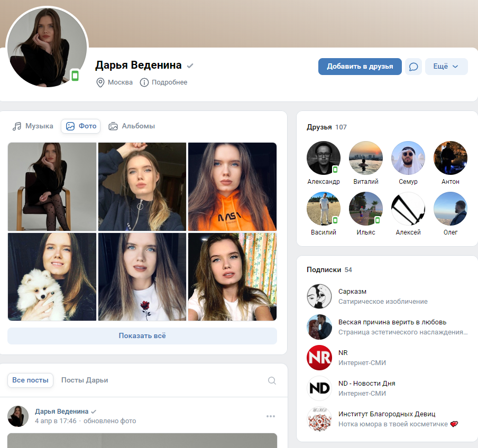Expand the Ещё dropdown menu
478x448 pixels.
(x=446, y=67)
